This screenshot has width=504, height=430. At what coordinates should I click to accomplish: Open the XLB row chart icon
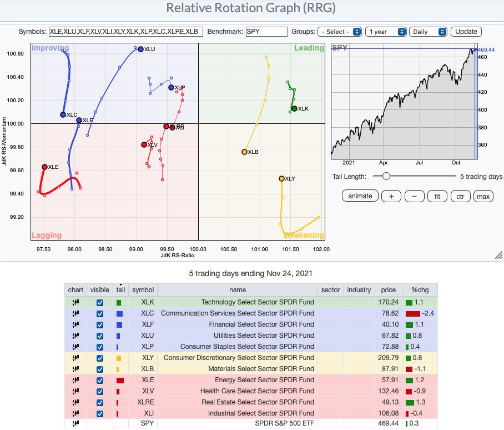[x=75, y=369]
